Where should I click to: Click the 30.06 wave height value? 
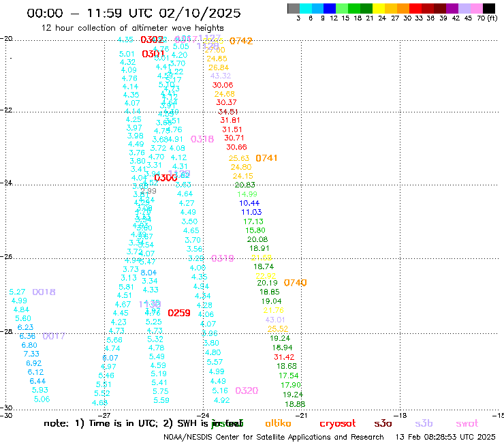(x=223, y=85)
